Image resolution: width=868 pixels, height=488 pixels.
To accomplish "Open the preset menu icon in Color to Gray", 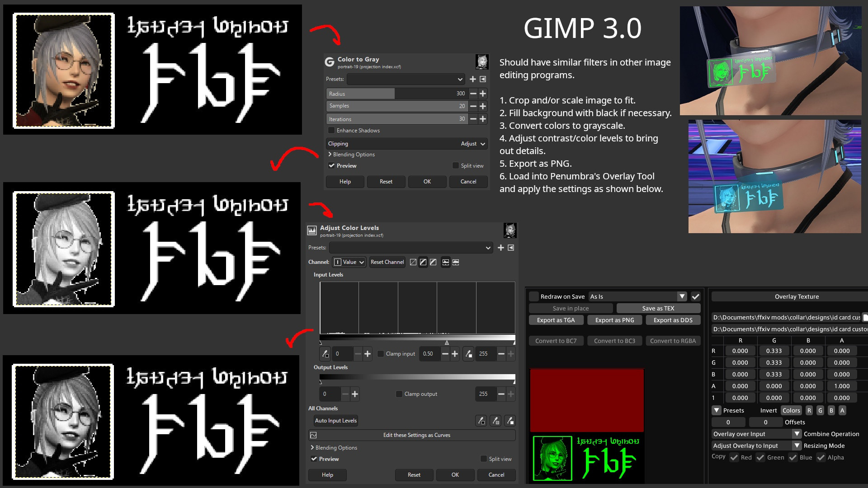I will (483, 79).
